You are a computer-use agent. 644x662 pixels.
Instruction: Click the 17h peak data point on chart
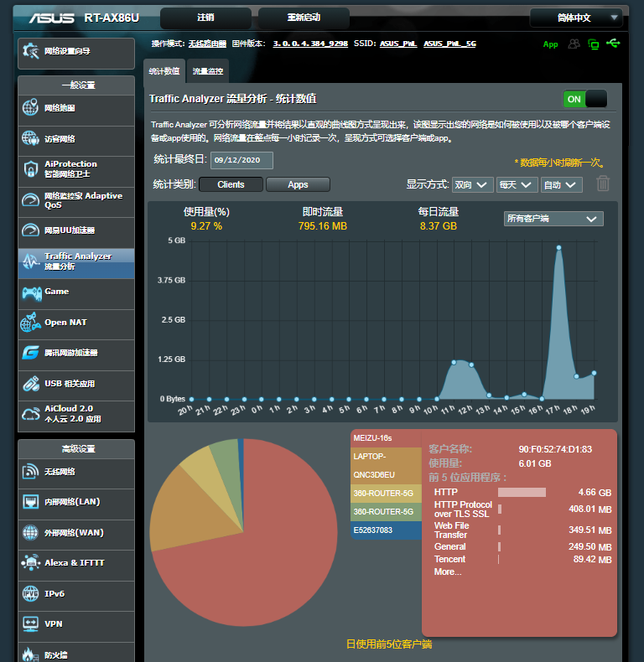[x=558, y=248]
